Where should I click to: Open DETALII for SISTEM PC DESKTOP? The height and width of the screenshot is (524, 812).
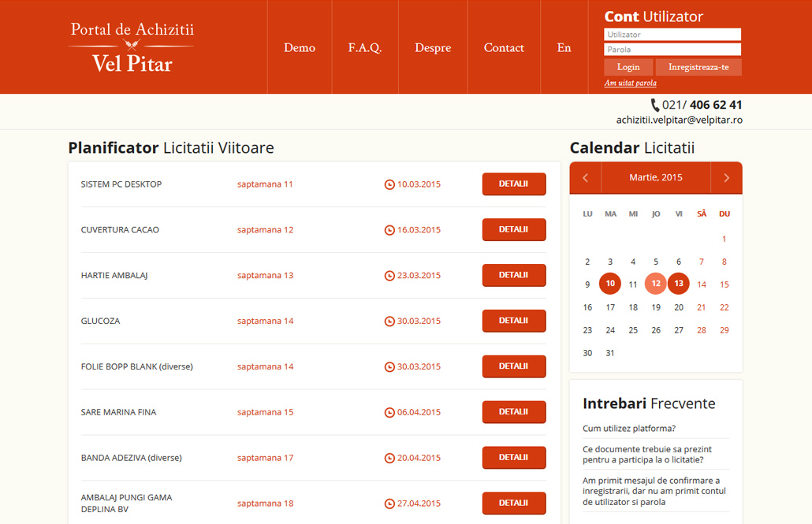(514, 184)
